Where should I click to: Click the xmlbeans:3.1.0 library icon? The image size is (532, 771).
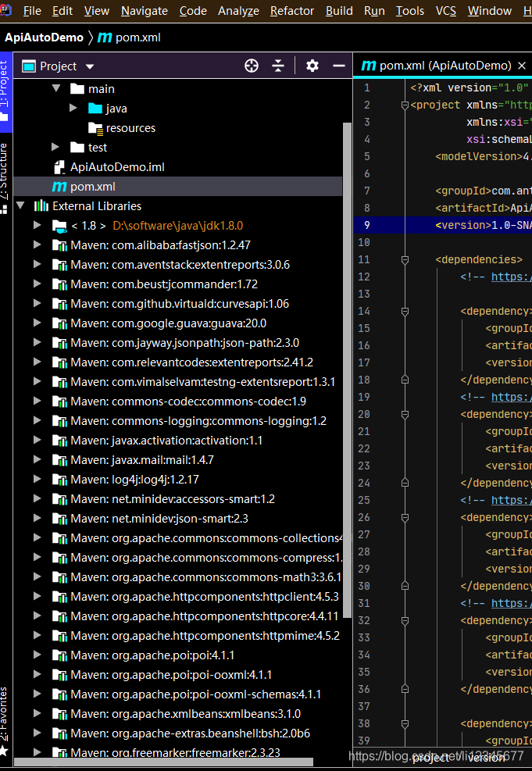pyautogui.click(x=59, y=713)
